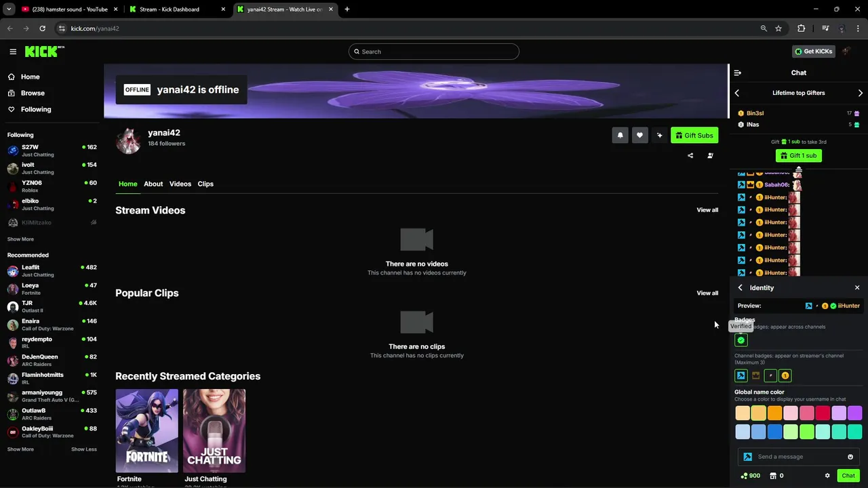The height and width of the screenshot is (488, 868).
Task: Click the heart follow button
Action: point(639,136)
